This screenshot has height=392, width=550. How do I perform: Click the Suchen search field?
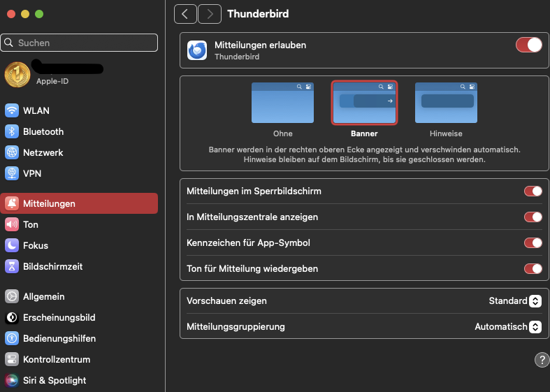[79, 43]
